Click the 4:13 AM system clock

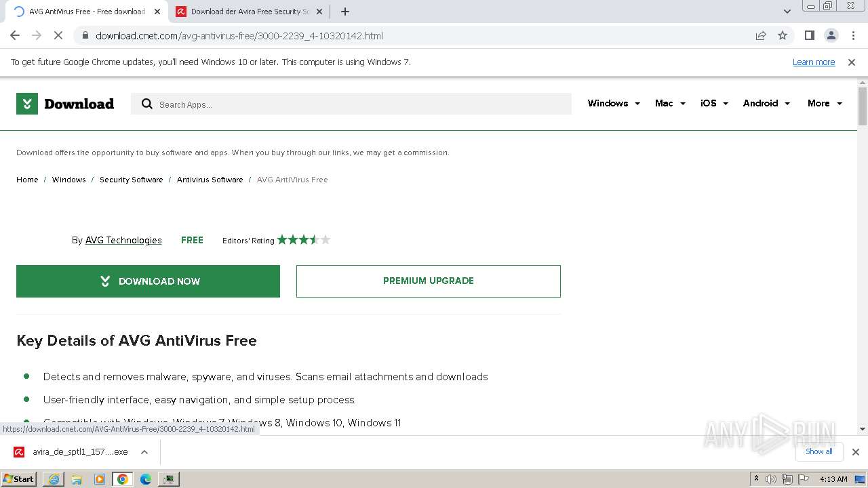click(x=833, y=479)
